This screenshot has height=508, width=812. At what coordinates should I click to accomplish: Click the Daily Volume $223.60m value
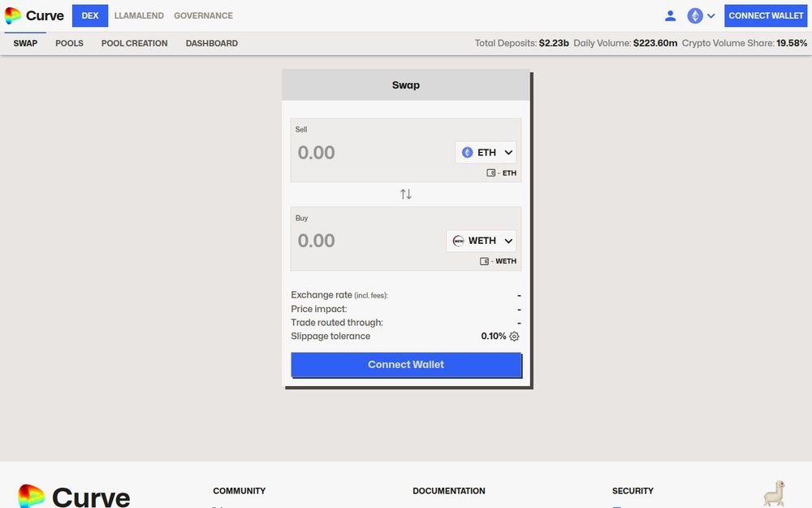click(x=655, y=43)
